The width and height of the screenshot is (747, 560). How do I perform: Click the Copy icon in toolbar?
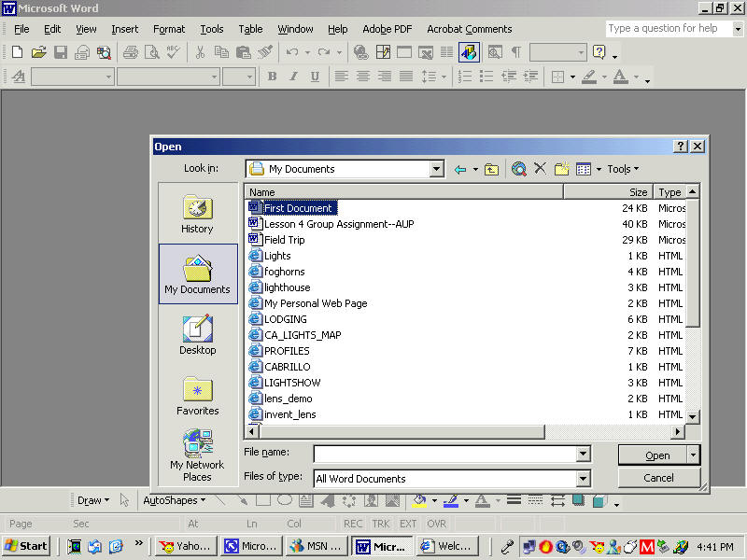coord(221,52)
